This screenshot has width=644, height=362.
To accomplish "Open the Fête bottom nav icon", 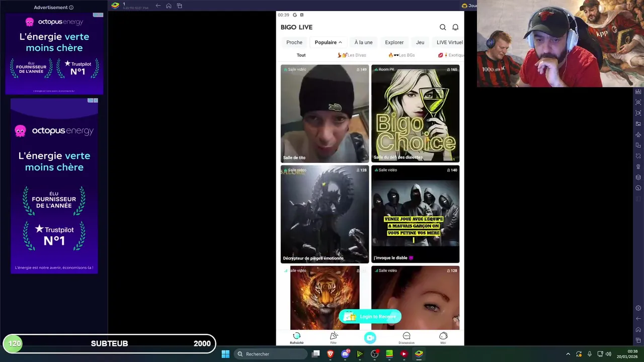I will [x=334, y=338].
